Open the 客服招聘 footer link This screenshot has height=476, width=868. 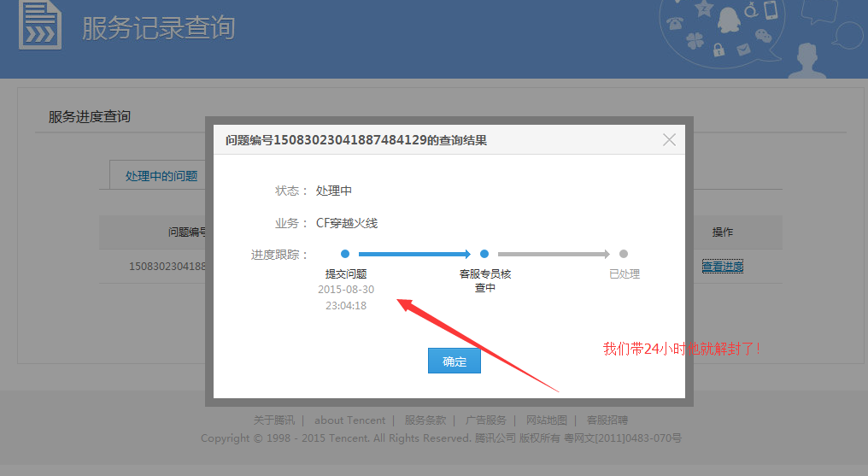coord(607,420)
